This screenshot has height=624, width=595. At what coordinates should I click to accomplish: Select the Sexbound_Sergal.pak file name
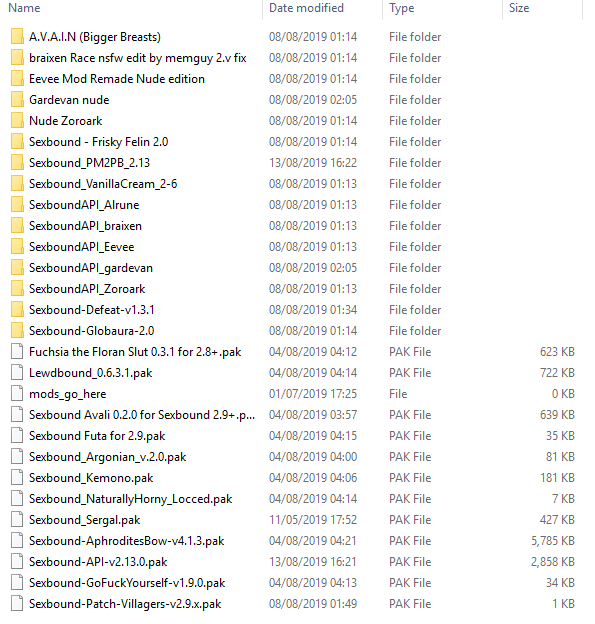pos(85,520)
